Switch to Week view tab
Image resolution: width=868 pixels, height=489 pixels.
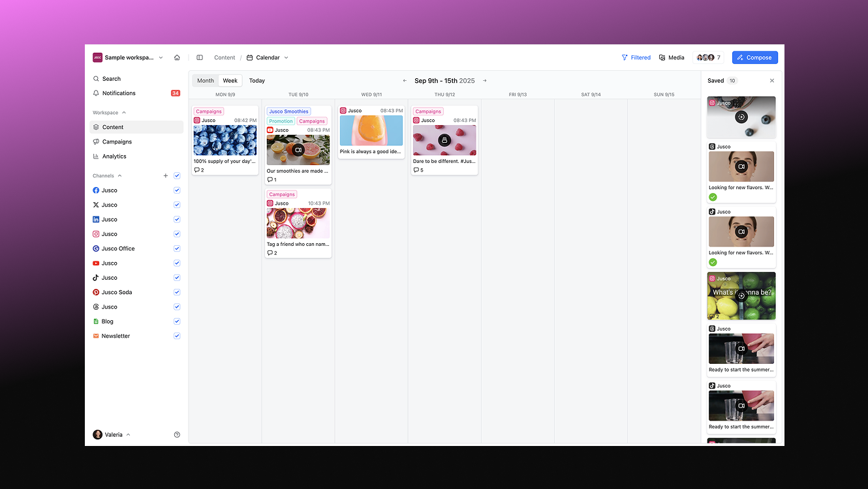point(230,81)
